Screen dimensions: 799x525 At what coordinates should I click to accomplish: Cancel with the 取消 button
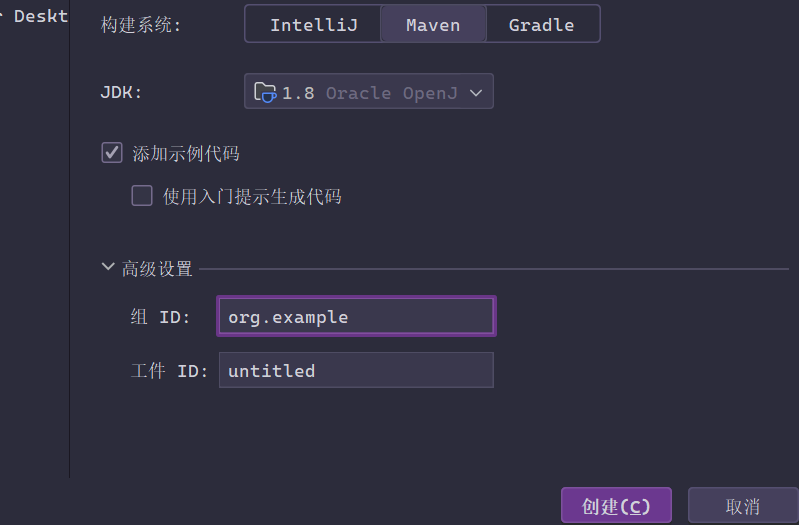tap(742, 506)
